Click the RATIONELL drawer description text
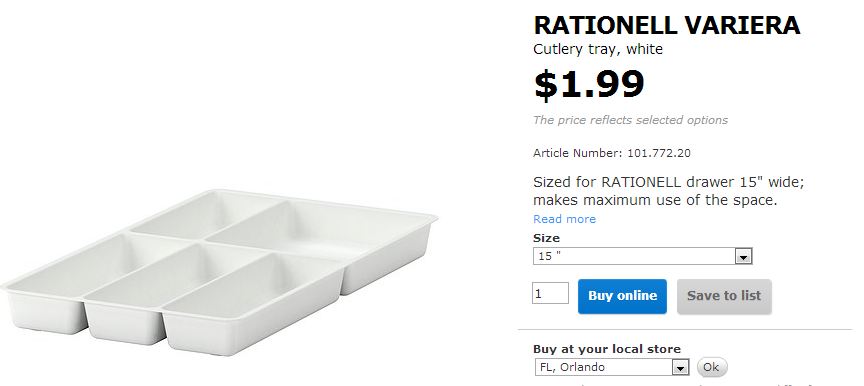Image resolution: width=864 pixels, height=386 pixels. 668,191
